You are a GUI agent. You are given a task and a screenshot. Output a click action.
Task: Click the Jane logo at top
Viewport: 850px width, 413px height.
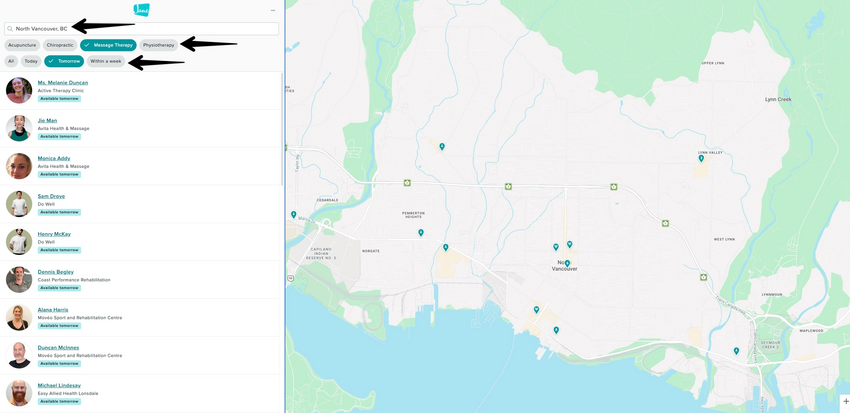pos(141,10)
